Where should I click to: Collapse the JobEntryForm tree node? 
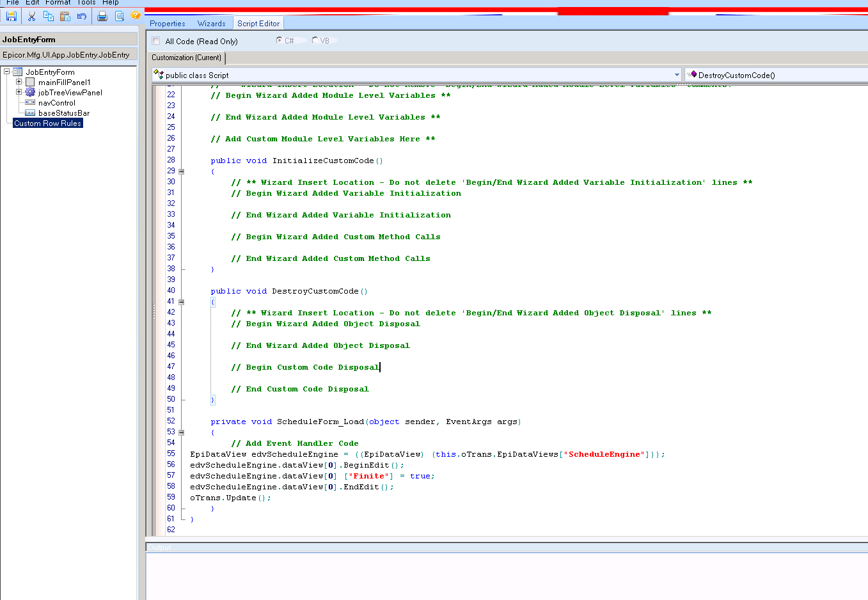(6, 72)
